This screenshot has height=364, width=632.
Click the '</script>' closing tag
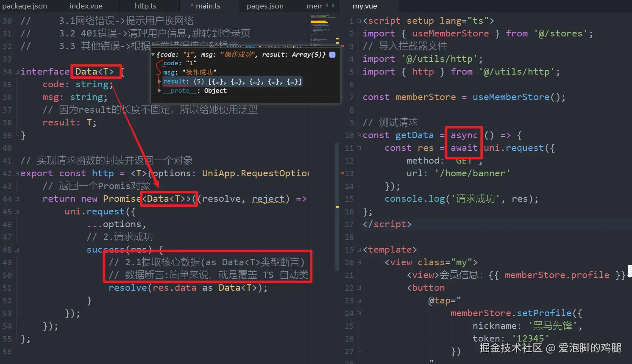[x=387, y=224]
